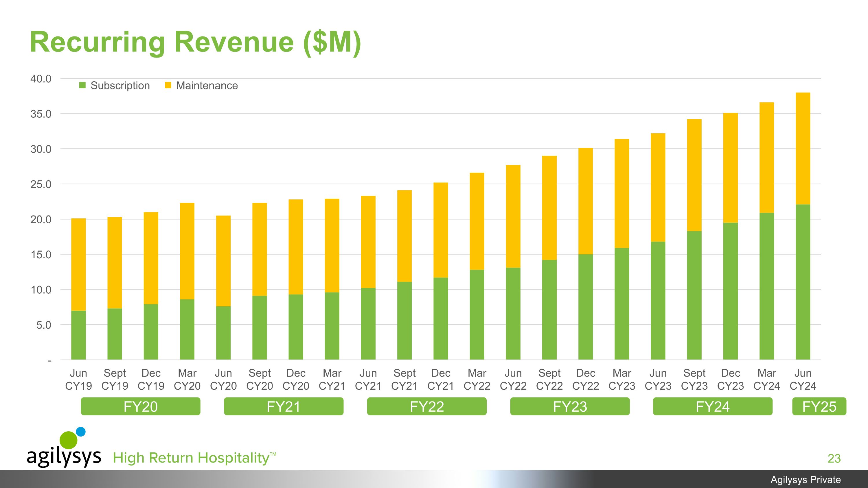Click the Dec CY23 axis label
This screenshot has width=868, height=488.
tap(731, 380)
